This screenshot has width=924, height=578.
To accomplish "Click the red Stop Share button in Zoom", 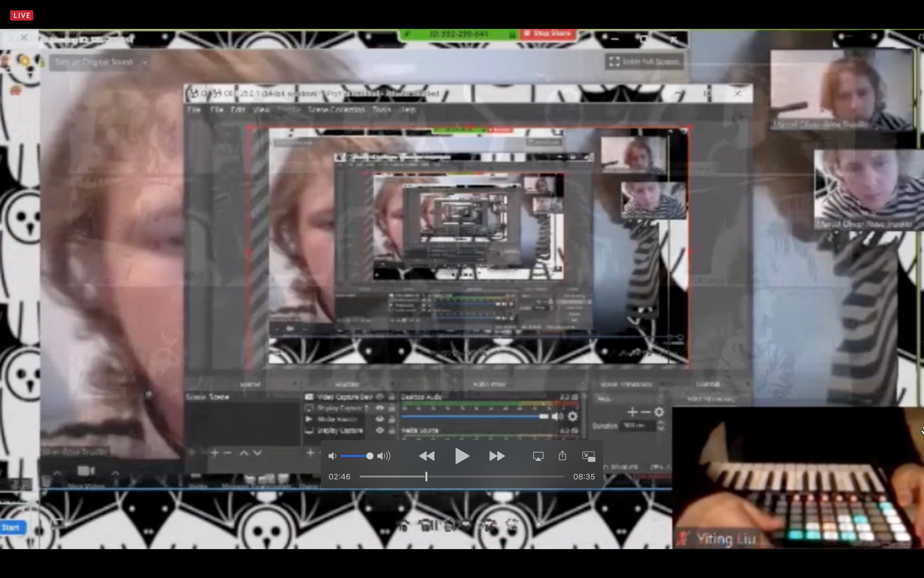I will 548,34.
